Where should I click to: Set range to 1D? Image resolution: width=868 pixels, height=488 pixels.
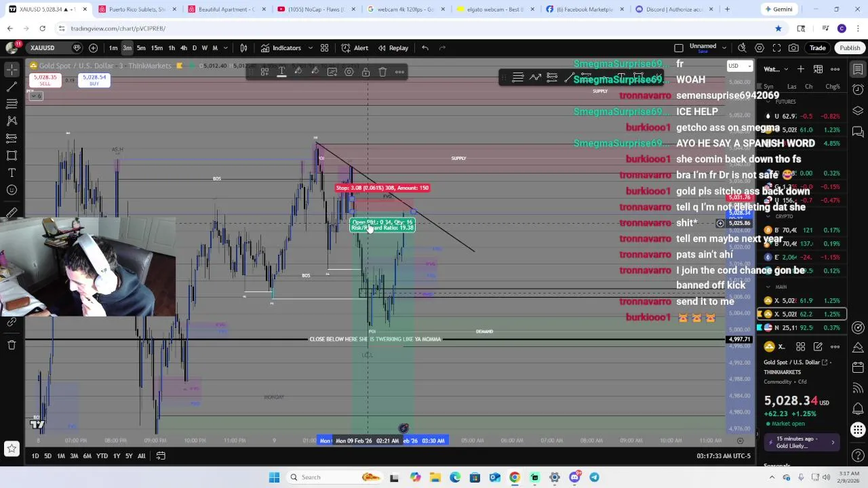coord(35,456)
